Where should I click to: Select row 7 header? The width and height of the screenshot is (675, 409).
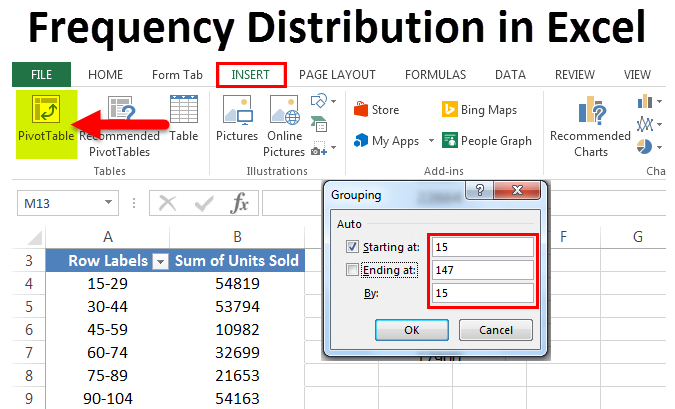(x=29, y=353)
